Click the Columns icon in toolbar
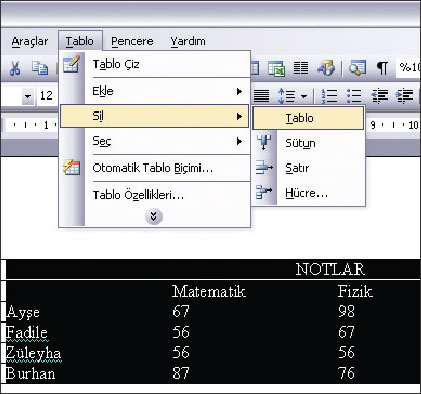 click(x=301, y=68)
